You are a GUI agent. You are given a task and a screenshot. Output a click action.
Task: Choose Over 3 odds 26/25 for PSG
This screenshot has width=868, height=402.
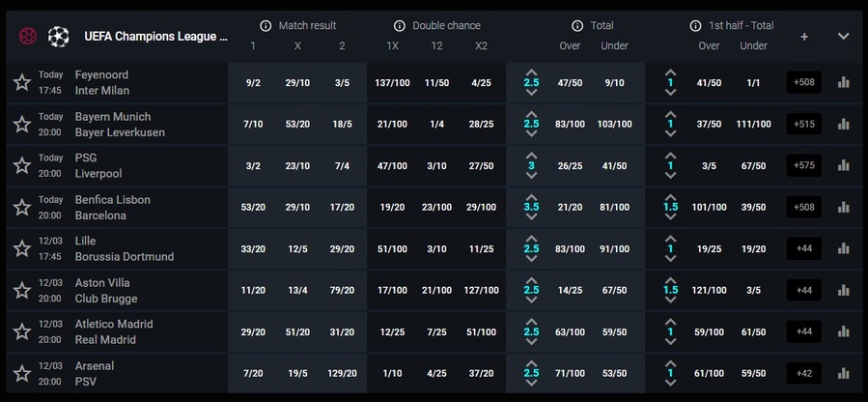(570, 165)
